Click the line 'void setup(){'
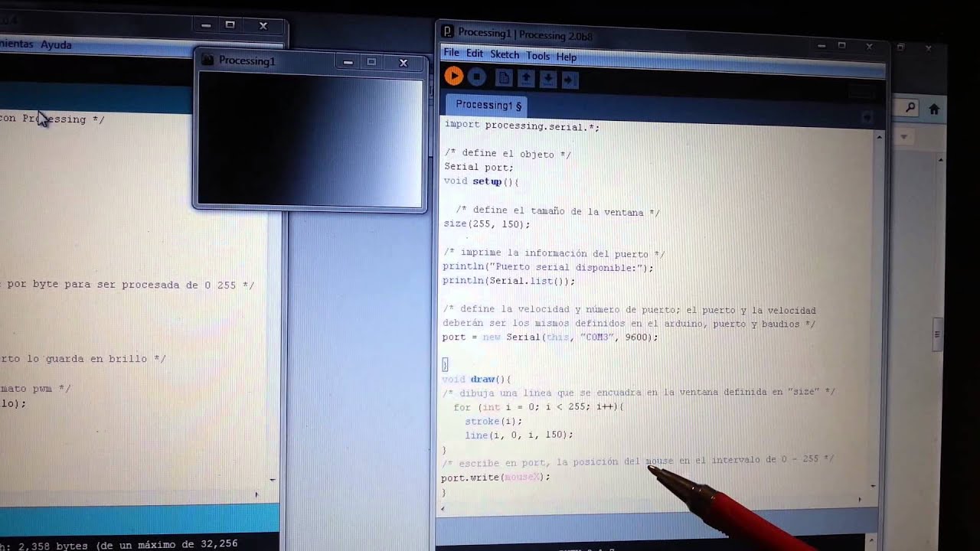The image size is (980, 551). click(482, 181)
